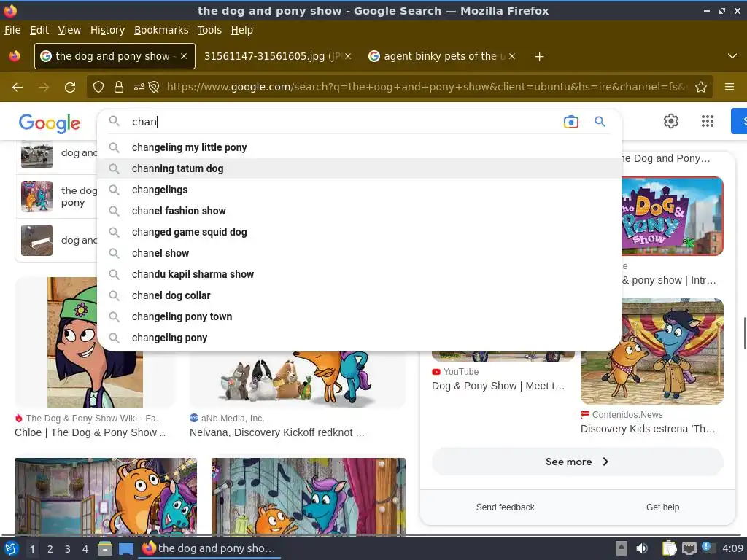This screenshot has width=747, height=560.
Task: Switch to workspace 4 in taskbar
Action: tap(85, 549)
